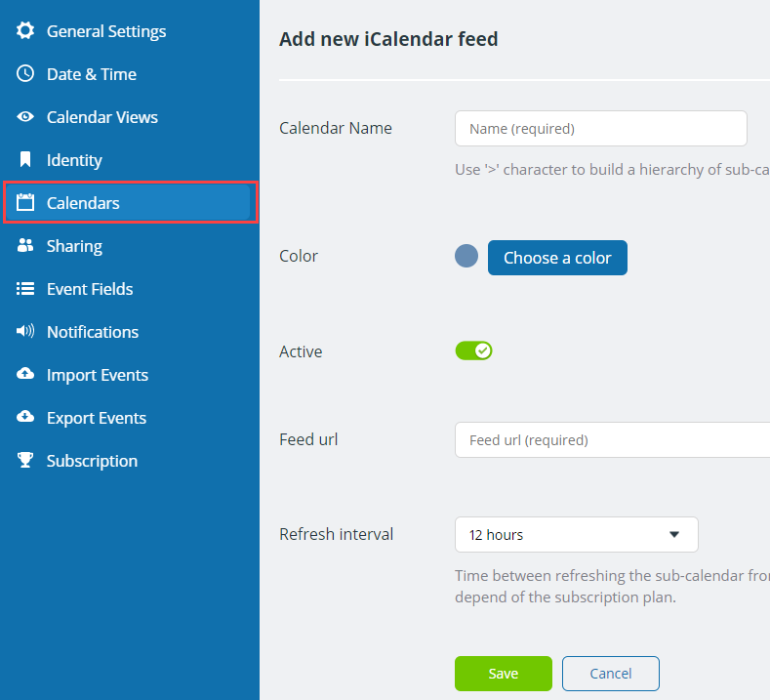Click the Calendar Views eye icon
The width and height of the screenshot is (770, 700).
coord(25,117)
